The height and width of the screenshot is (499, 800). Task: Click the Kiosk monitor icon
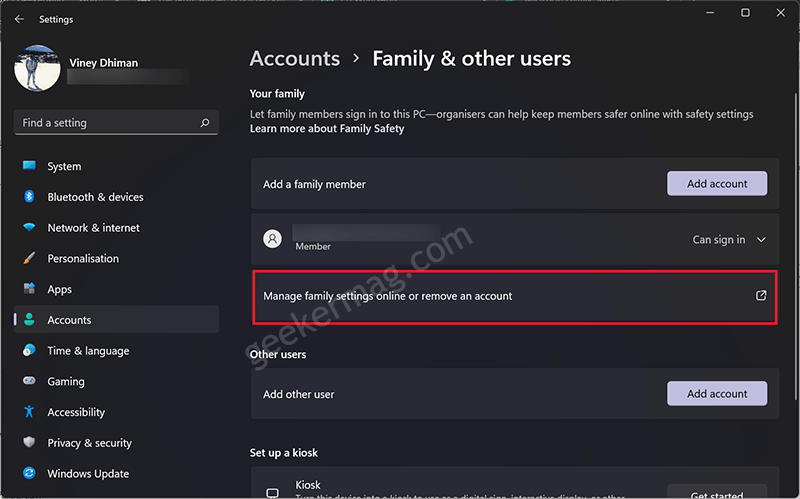pos(272,492)
